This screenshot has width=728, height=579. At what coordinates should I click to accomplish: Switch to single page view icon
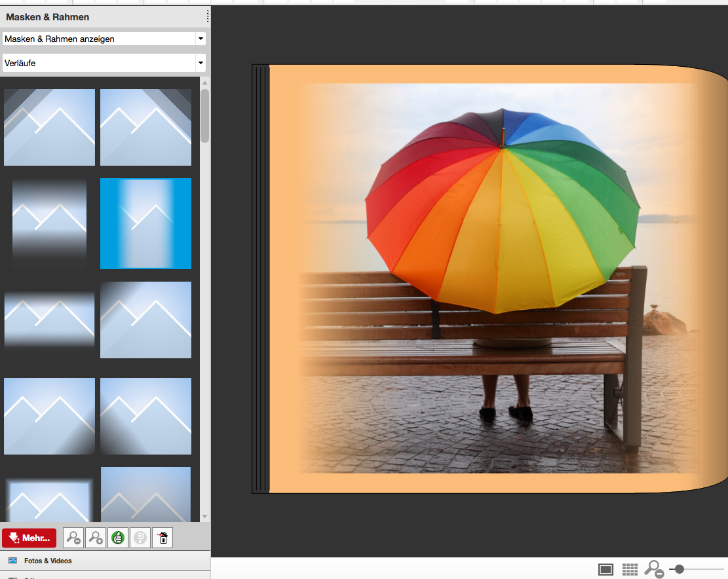coord(605,570)
